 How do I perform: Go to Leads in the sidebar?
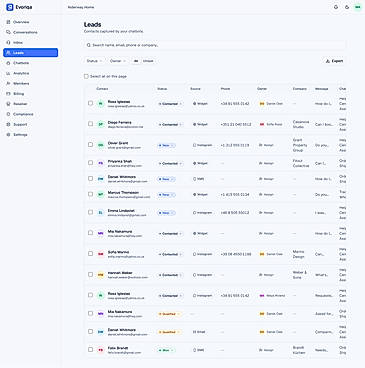pyautogui.click(x=30, y=53)
